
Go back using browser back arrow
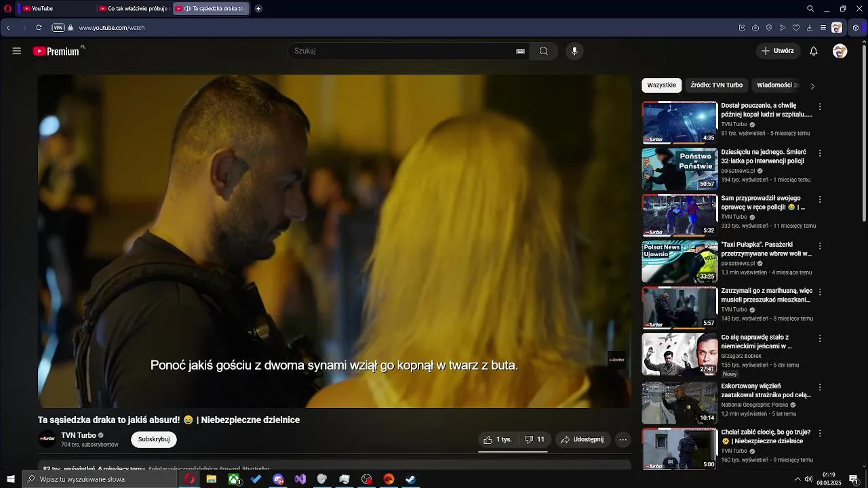pos(8,28)
